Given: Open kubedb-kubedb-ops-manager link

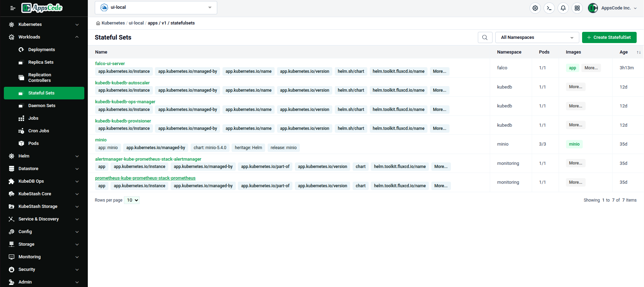Looking at the screenshot, I should (125, 102).
